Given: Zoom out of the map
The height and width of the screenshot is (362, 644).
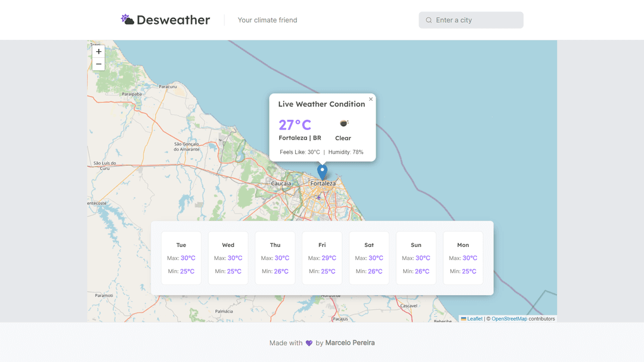Looking at the screenshot, I should (98, 64).
